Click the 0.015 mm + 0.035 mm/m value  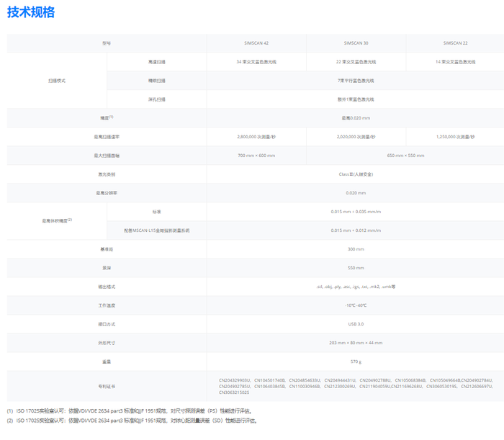[x=356, y=212]
